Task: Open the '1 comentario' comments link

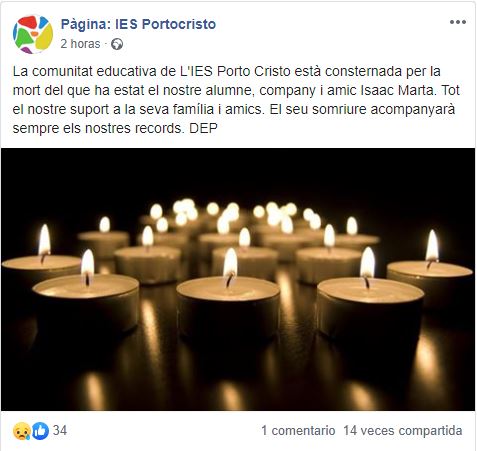Action: click(x=298, y=431)
